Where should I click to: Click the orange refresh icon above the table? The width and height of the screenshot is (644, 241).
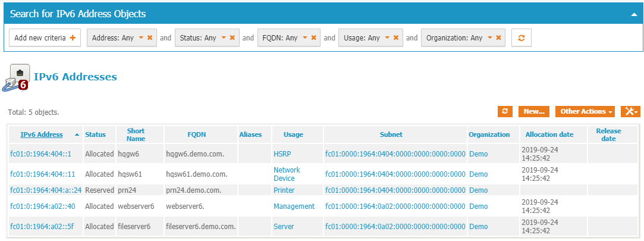[505, 111]
